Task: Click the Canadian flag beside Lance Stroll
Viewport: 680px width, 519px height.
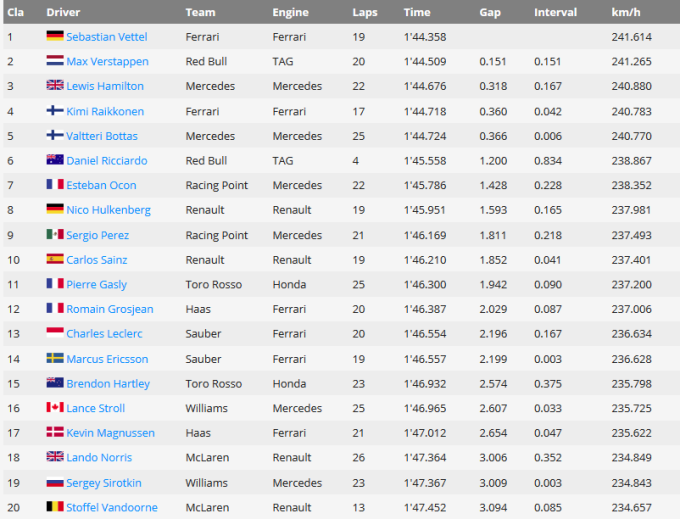Action: (54, 408)
